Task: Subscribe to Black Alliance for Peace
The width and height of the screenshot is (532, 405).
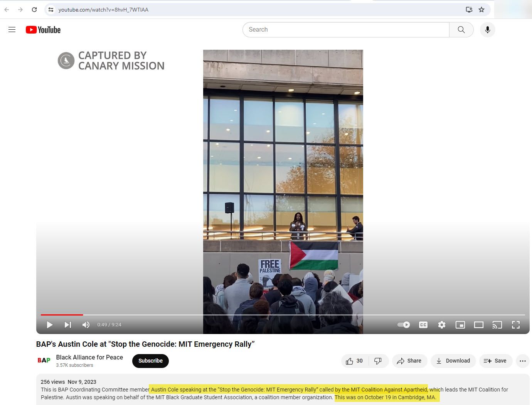Action: 150,361
